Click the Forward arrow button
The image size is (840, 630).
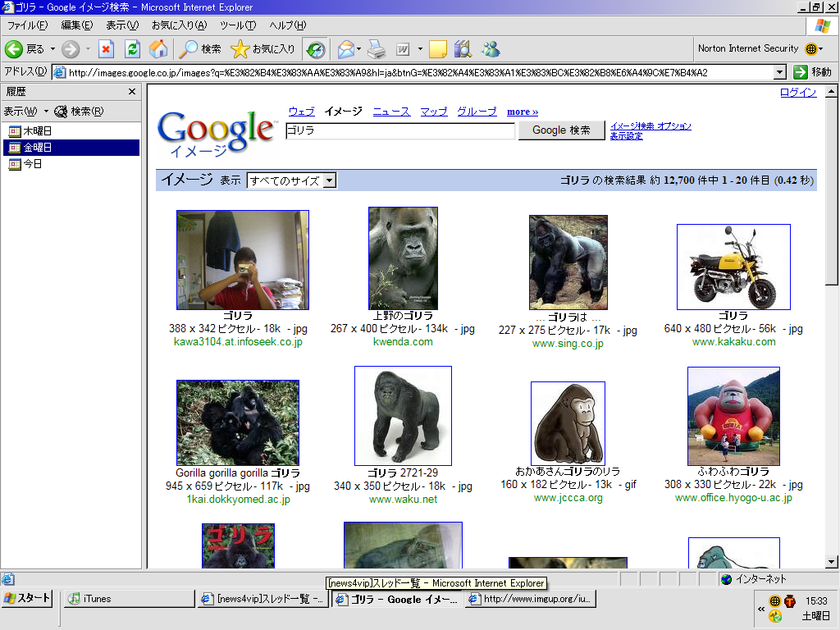tap(71, 49)
